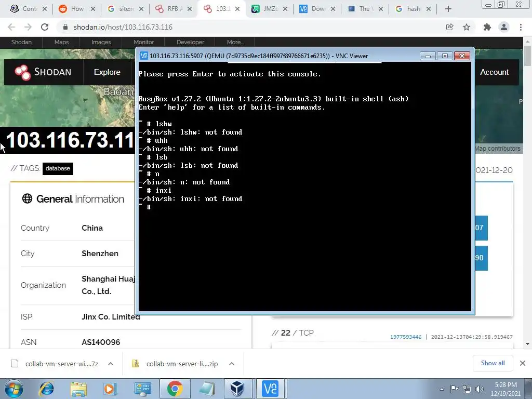Click the browser forward arrow

tap(28, 27)
